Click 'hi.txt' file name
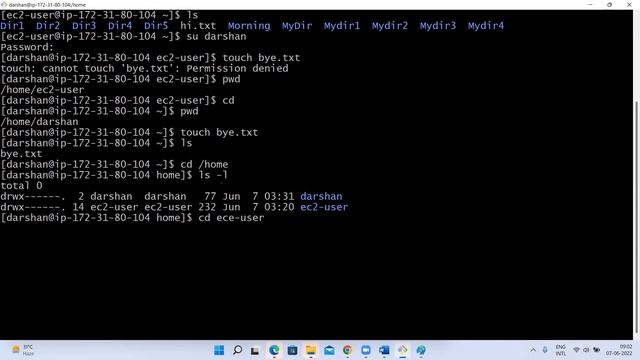This screenshot has width=640, height=360. (x=198, y=26)
